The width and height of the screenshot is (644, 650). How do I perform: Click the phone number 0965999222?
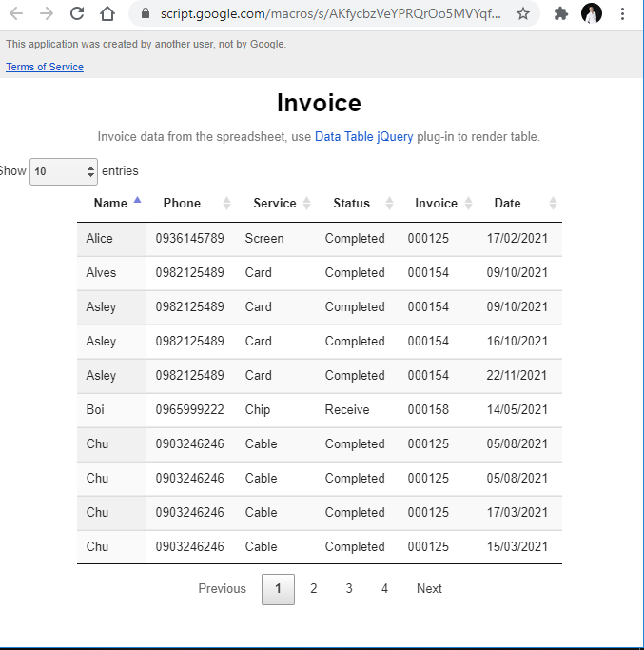point(190,409)
